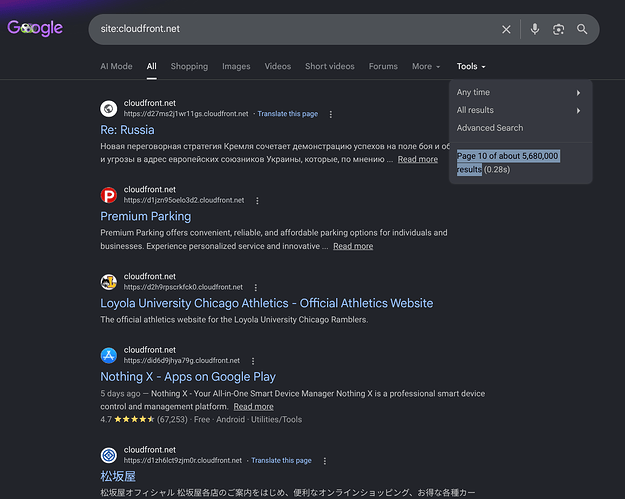Collapse the Tools dropdown
The width and height of the screenshot is (625, 499).
click(471, 67)
